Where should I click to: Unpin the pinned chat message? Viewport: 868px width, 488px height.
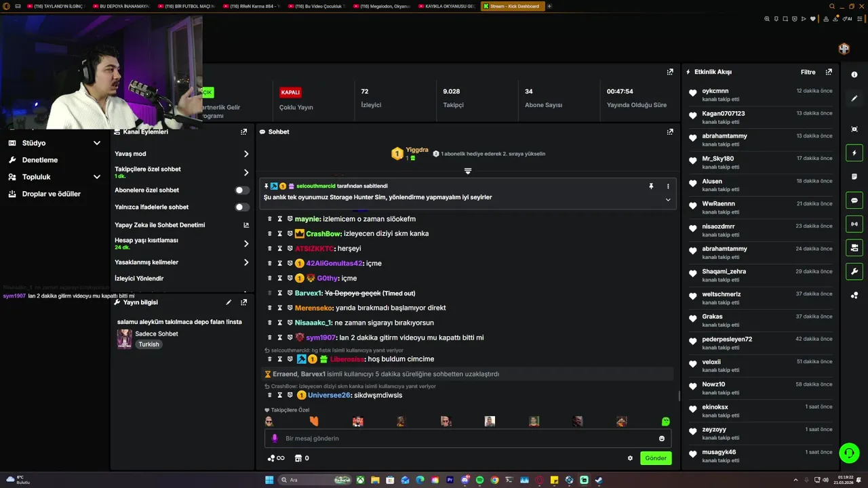pos(651,186)
